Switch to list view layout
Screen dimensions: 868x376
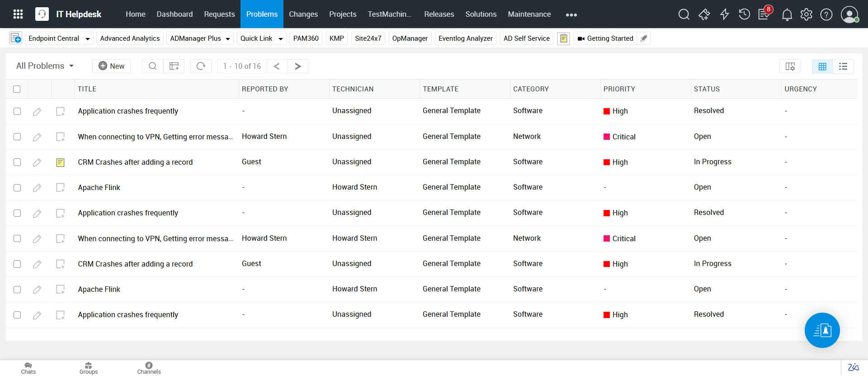[x=843, y=67]
